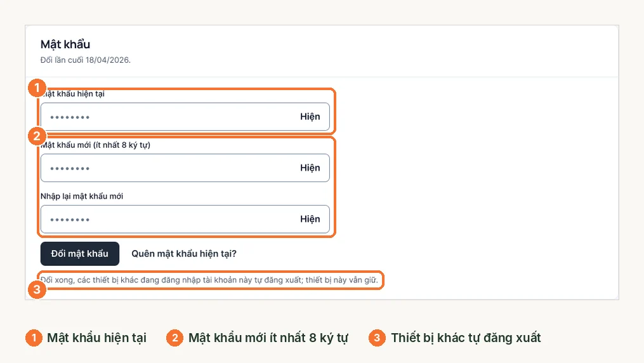
Task: Click the re-enter new password field
Action: click(x=185, y=220)
